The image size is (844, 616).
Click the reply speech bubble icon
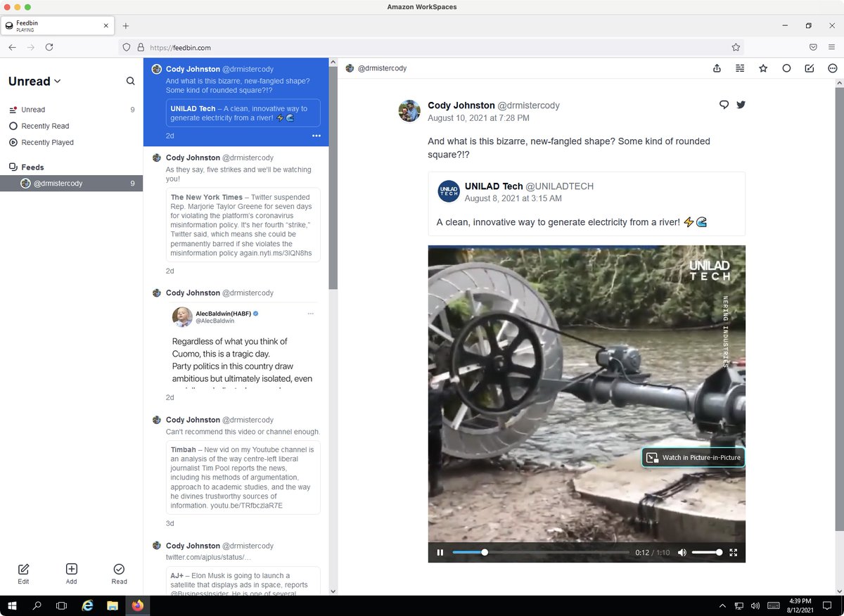click(x=724, y=105)
